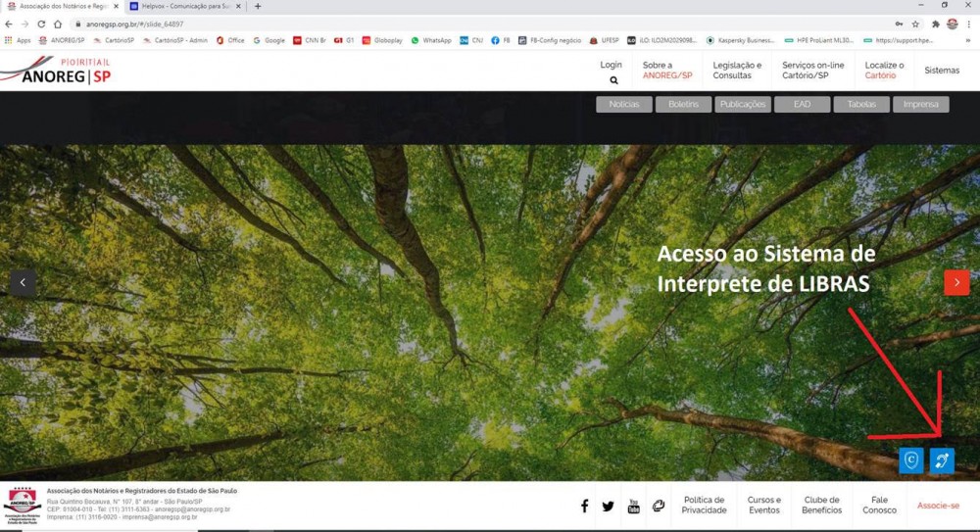Screen dimensions: 980x532
Task: Open the Twitter icon in footer
Action: (x=609, y=507)
